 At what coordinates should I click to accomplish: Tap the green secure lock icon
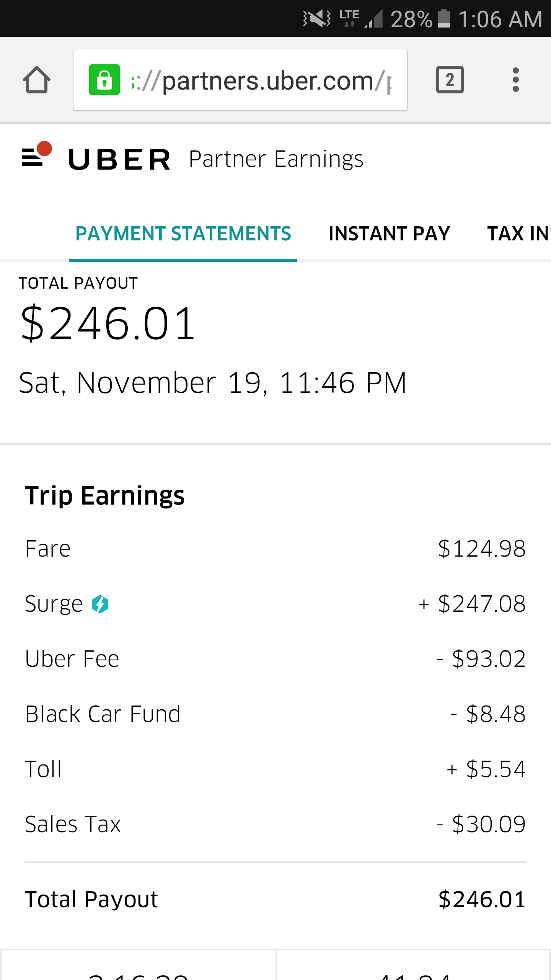click(x=104, y=80)
